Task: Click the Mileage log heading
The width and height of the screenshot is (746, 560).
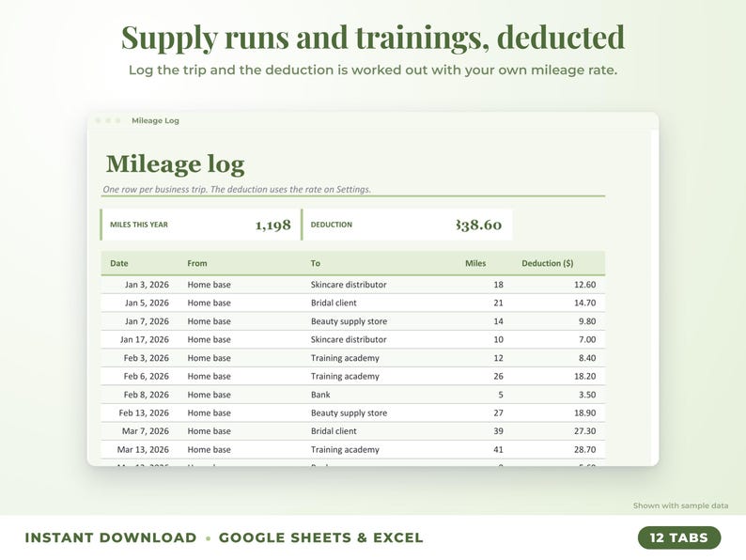Action: click(175, 164)
